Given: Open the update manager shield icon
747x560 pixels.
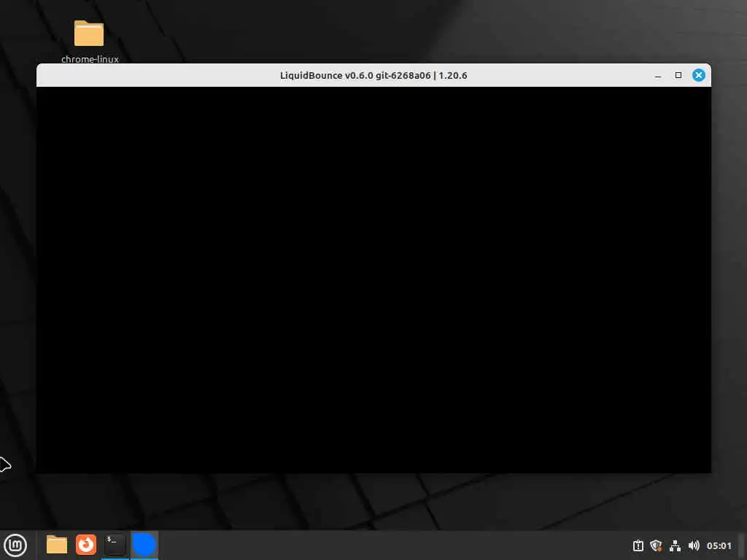Looking at the screenshot, I should [x=657, y=545].
